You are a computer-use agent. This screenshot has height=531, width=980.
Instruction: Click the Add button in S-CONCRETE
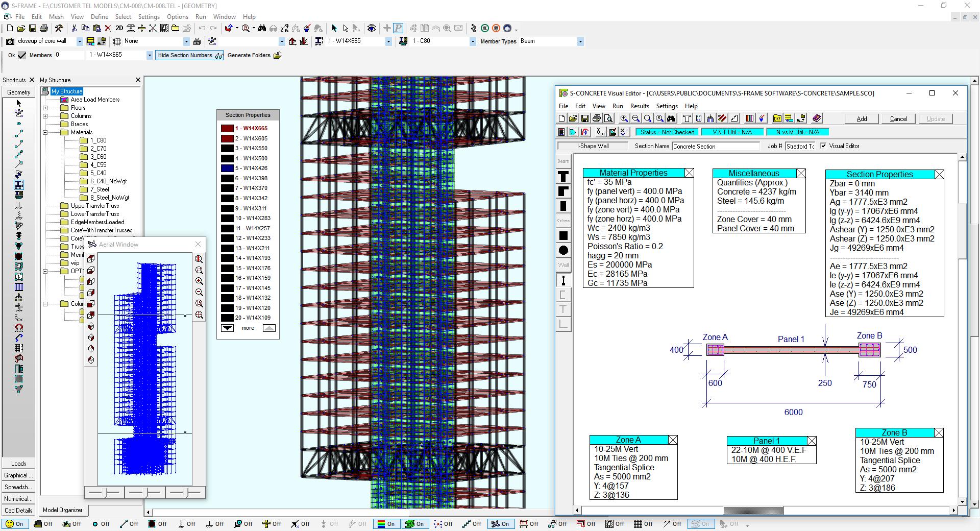862,118
